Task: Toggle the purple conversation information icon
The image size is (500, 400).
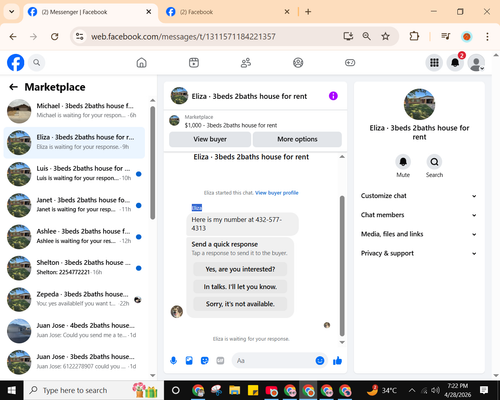Action: [x=333, y=96]
